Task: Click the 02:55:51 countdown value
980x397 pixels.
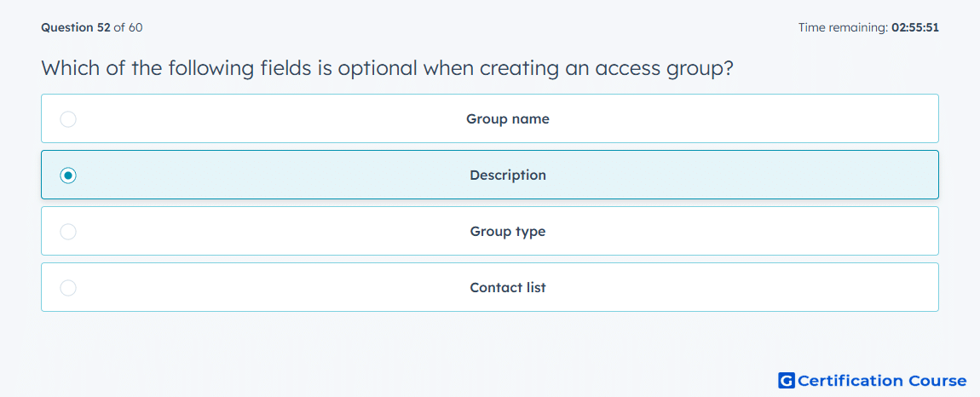Action: (x=915, y=27)
